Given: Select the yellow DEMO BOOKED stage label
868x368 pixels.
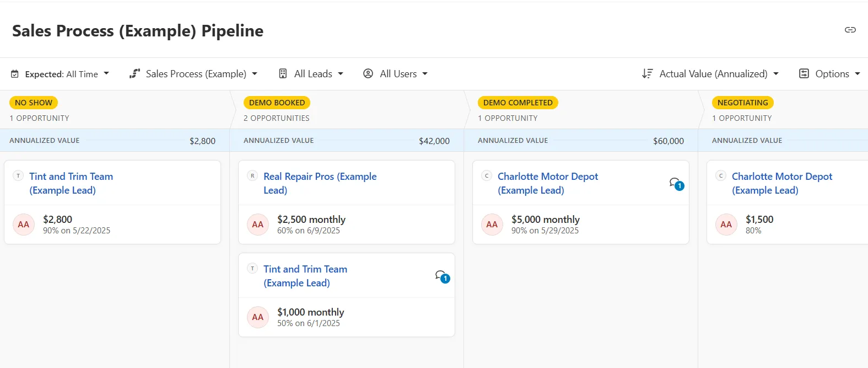Looking at the screenshot, I should 277,103.
